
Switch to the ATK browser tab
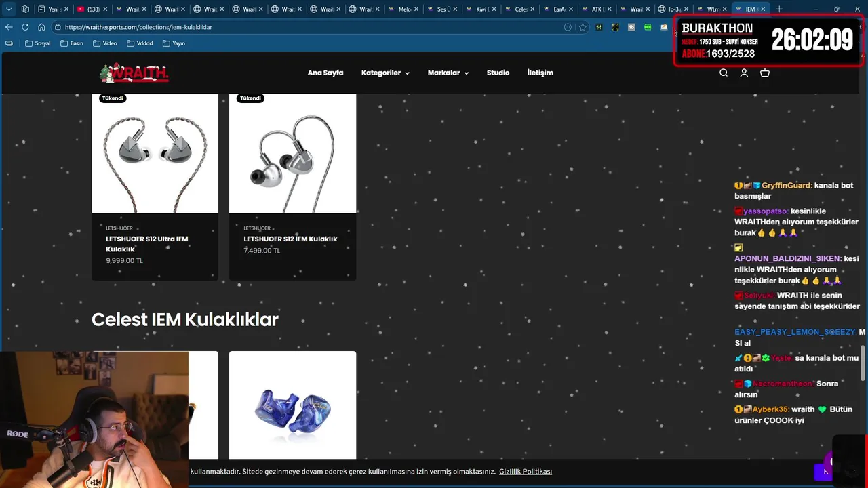[598, 9]
